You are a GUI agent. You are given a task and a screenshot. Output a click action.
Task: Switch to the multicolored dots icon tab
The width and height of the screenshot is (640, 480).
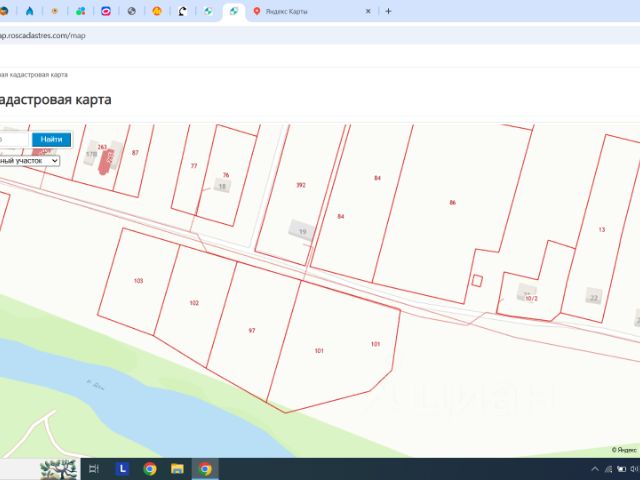(80, 11)
